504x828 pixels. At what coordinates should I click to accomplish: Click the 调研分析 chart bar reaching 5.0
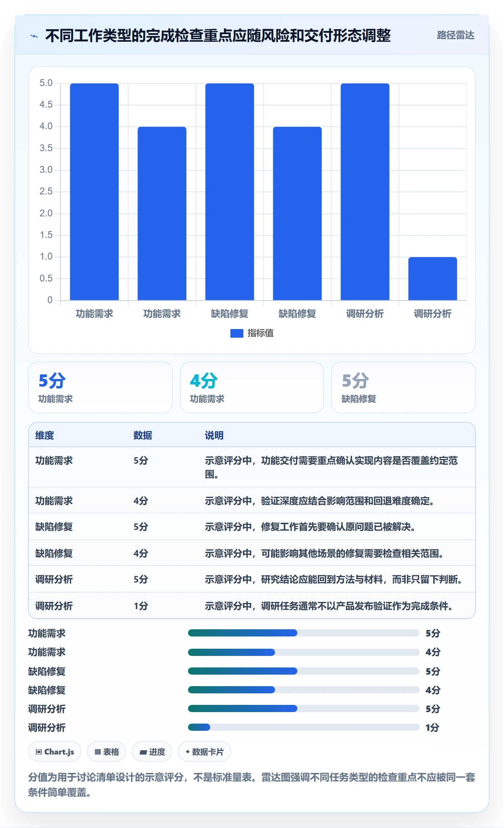coord(365,192)
